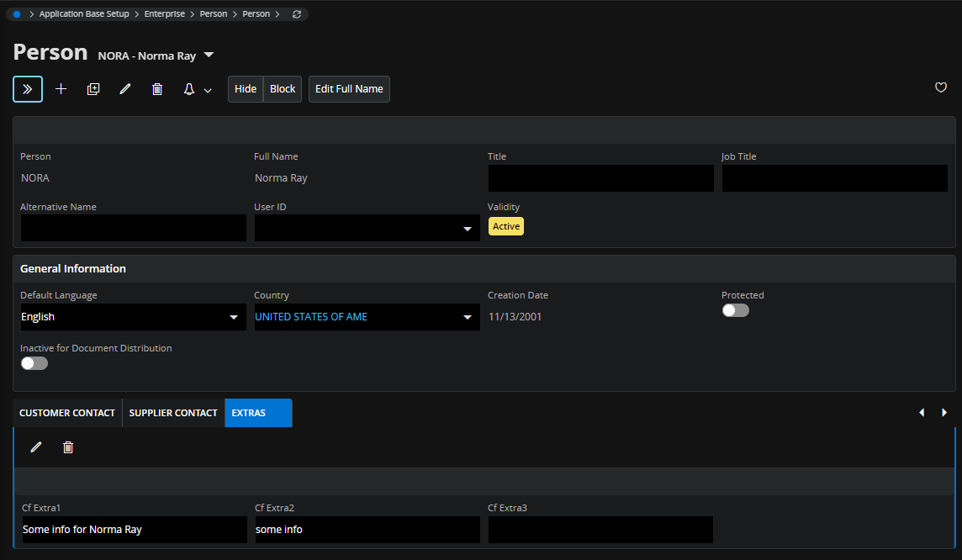This screenshot has height=560, width=962.
Task: Create a new Person record with the plus icon
Action: pos(61,88)
